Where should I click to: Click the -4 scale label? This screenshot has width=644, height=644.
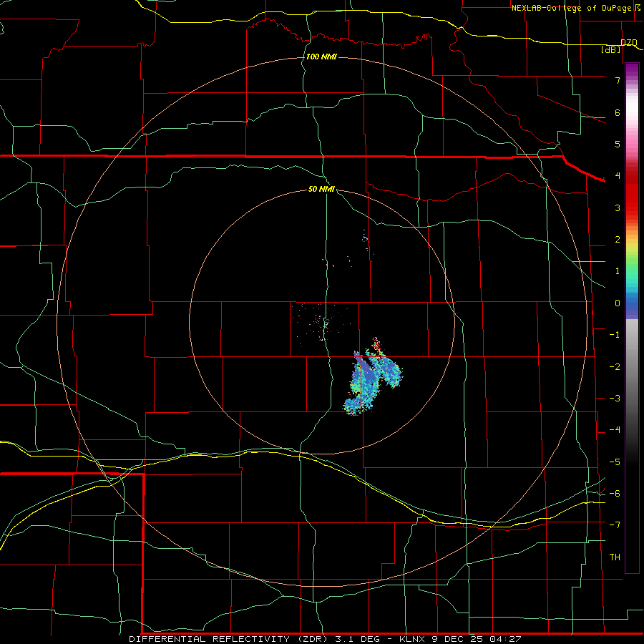pyautogui.click(x=615, y=430)
